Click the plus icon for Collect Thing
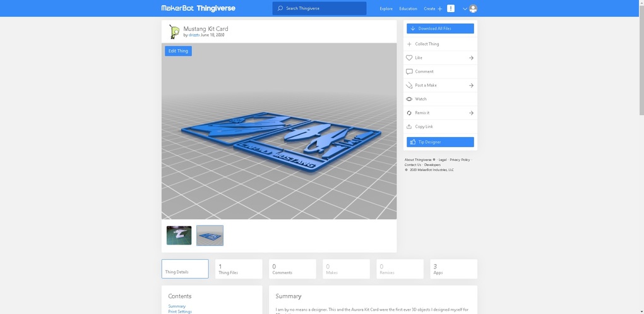Image resolution: width=644 pixels, height=314 pixels. [x=409, y=44]
